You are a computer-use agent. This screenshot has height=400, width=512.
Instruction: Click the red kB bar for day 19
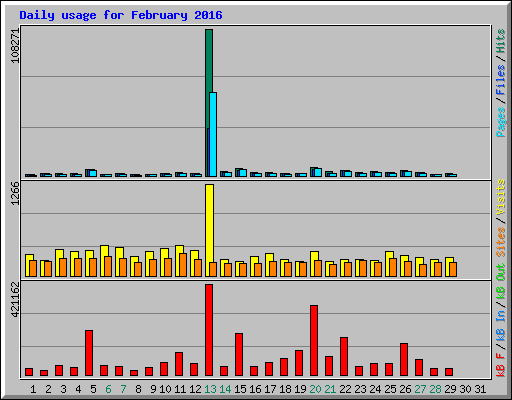tap(299, 363)
